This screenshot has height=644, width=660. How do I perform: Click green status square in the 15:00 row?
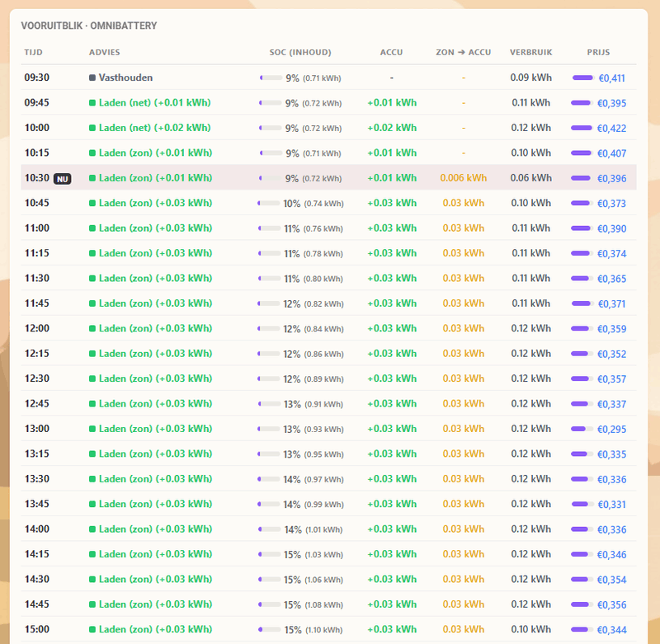coord(92,629)
